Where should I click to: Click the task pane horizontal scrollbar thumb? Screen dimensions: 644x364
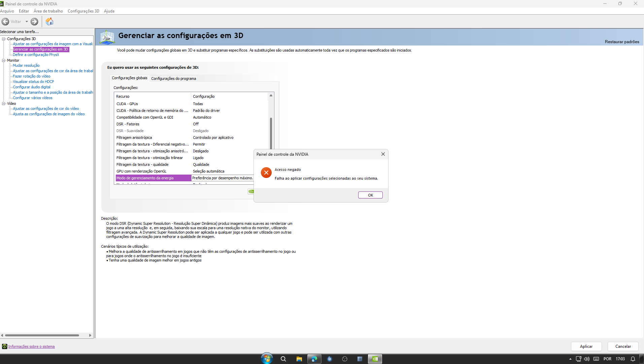[x=42, y=335]
